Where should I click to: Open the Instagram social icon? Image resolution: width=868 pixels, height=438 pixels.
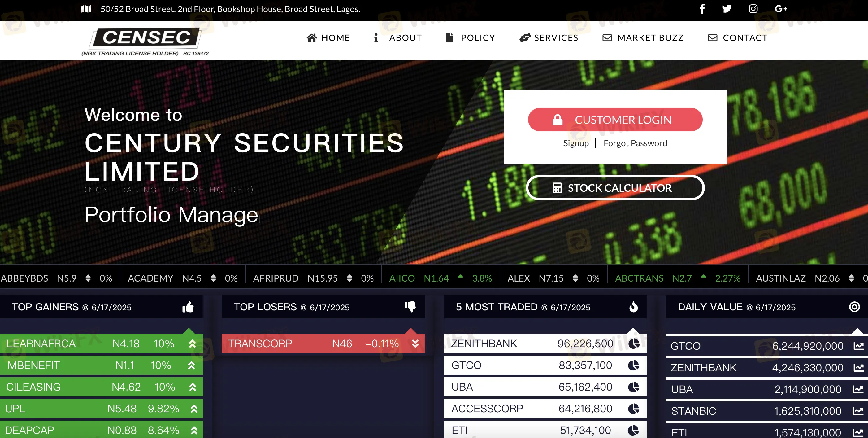tap(753, 9)
